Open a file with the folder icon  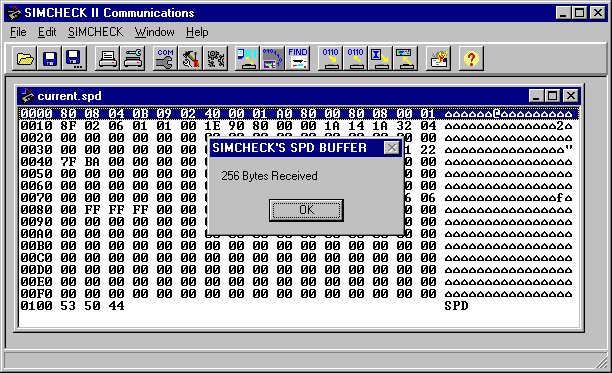[x=25, y=59]
